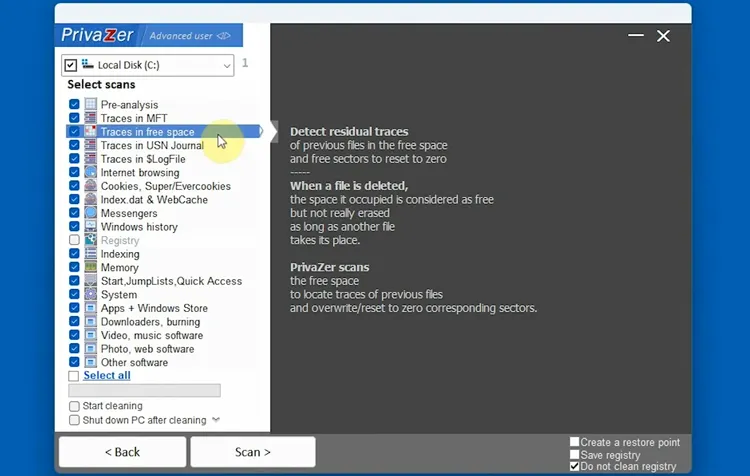
Task: Minimize the PrivaZer window
Action: point(636,35)
